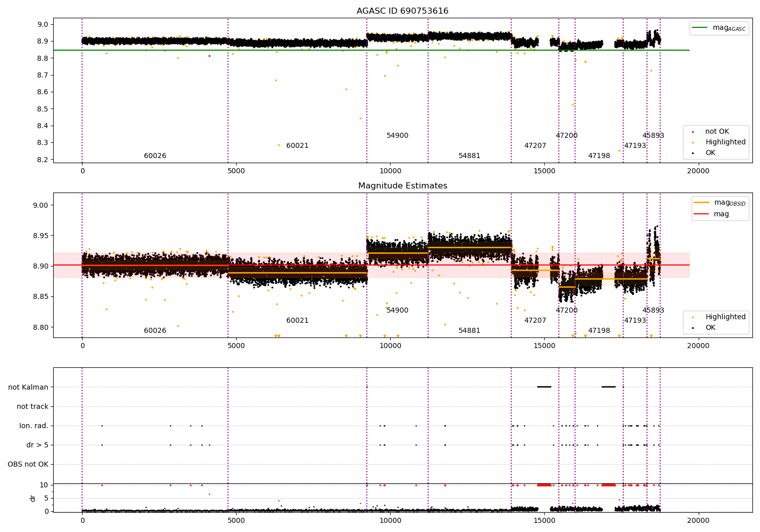Click the 'AGASC ID 690753616' figure title
This screenshot has height=532, width=760.
point(402,11)
